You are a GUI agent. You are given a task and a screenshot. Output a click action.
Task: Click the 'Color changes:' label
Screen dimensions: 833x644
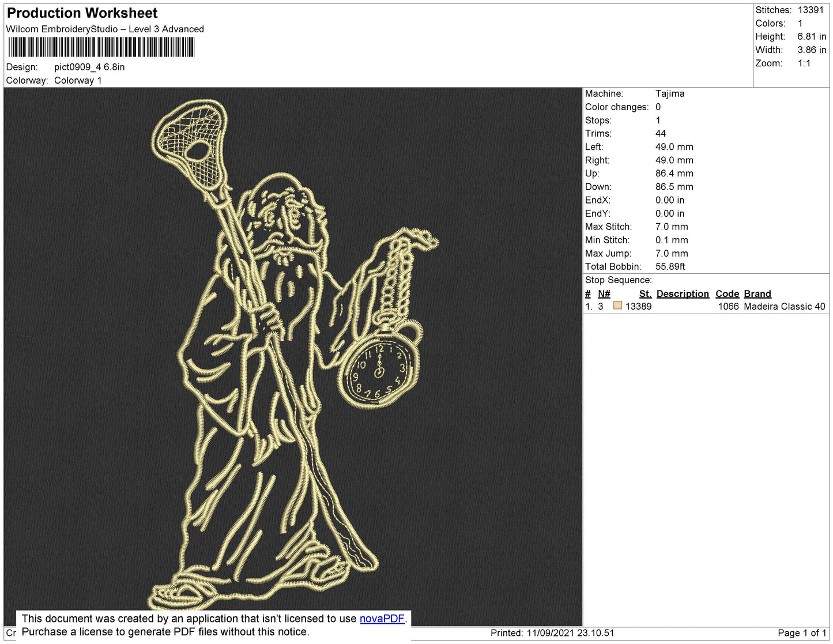(617, 107)
